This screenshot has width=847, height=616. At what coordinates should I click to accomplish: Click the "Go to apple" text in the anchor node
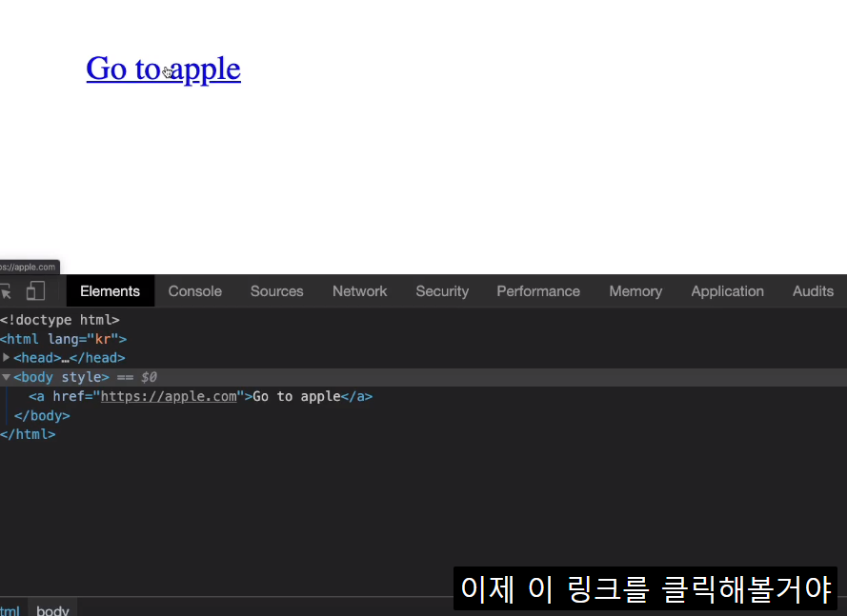coord(296,396)
